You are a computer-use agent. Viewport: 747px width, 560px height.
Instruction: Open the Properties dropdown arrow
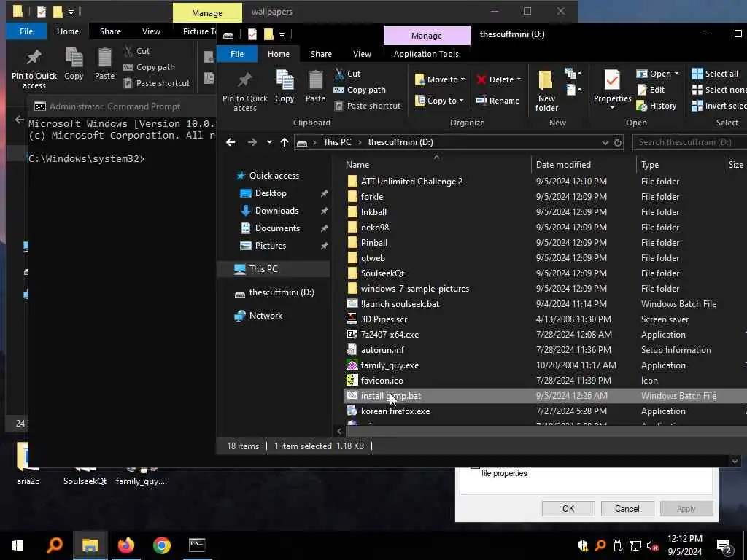[612, 108]
